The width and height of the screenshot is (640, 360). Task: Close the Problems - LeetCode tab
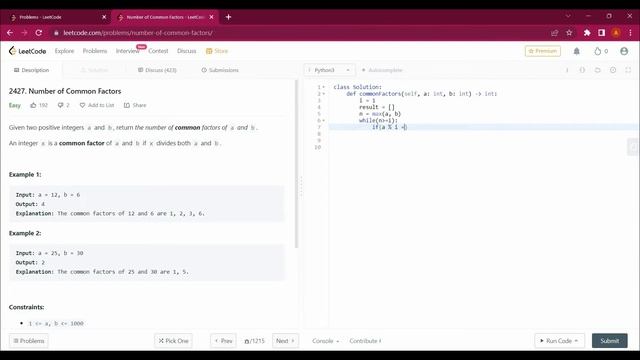104,17
